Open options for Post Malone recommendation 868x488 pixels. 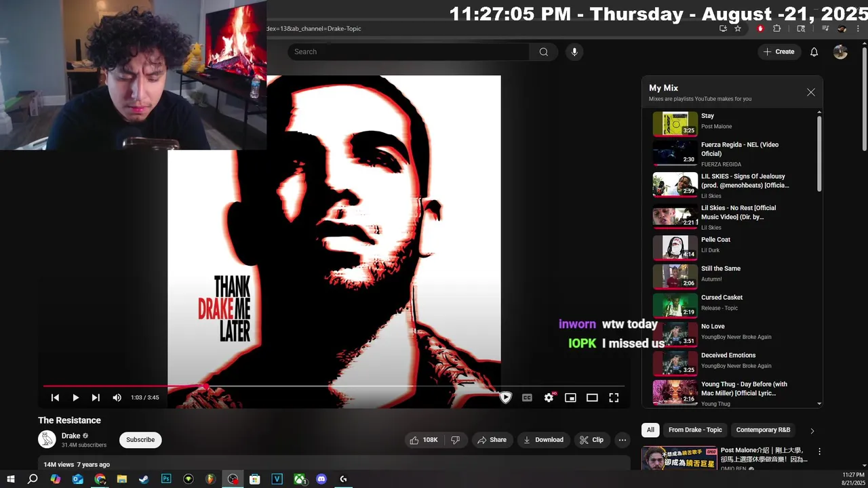(819, 451)
